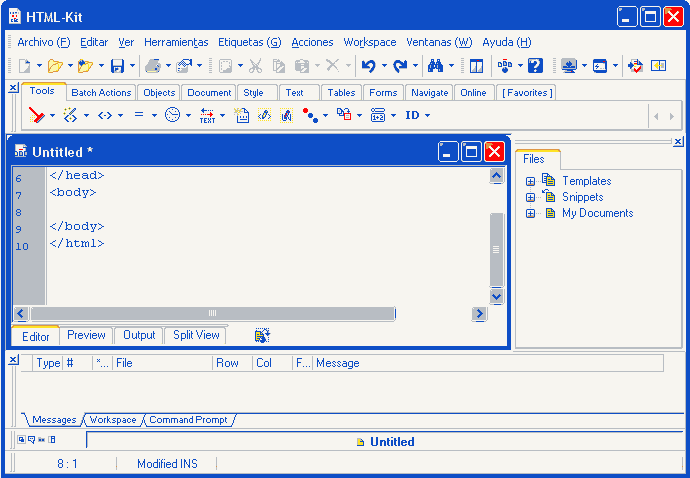The image size is (690, 478).
Task: Save the document with the floppy disk icon
Action: [117, 66]
